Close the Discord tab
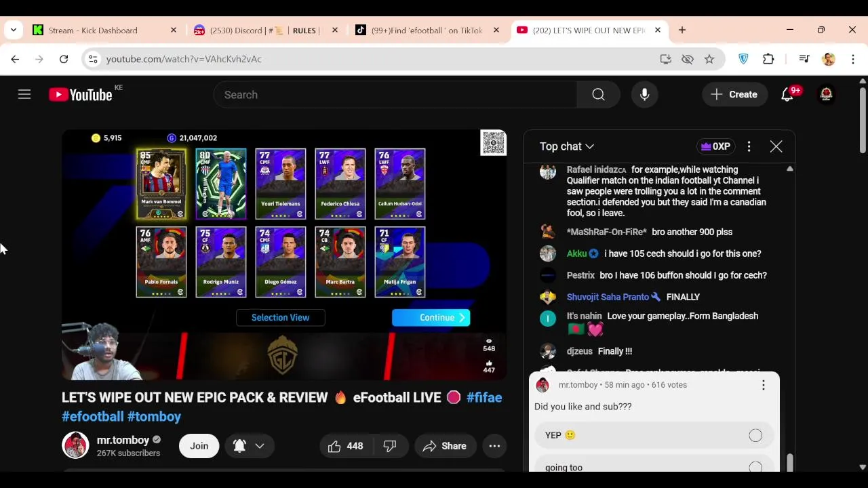 tap(334, 30)
